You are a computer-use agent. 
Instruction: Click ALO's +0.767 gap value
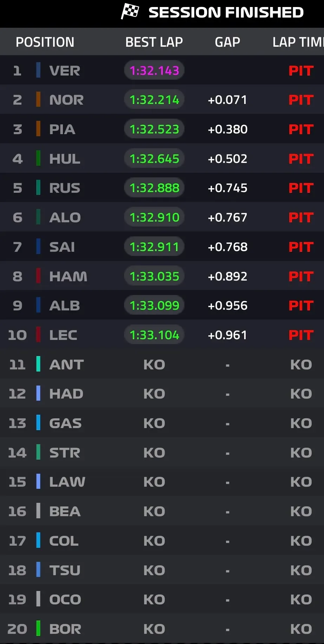tap(227, 218)
